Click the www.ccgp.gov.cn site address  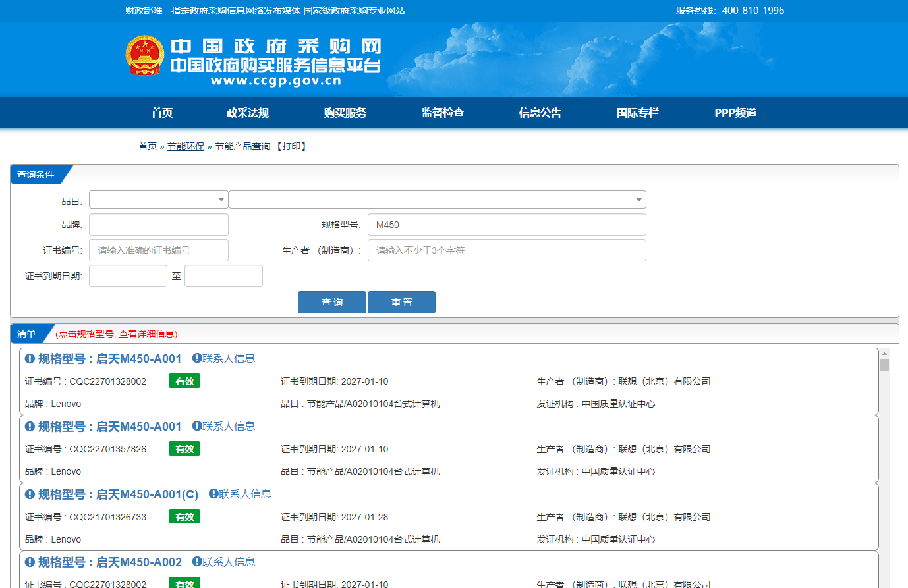276,81
